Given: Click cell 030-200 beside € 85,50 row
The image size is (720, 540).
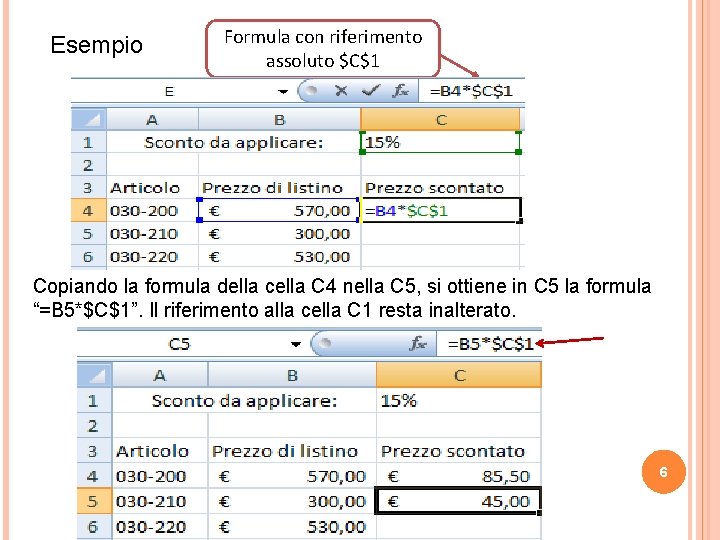Looking at the screenshot, I should click(x=160, y=476).
